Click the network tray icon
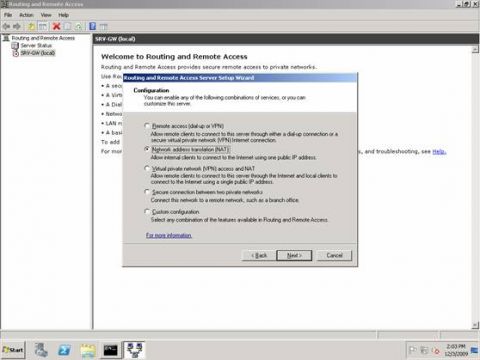This screenshot has width=480, height=360. [x=424, y=350]
